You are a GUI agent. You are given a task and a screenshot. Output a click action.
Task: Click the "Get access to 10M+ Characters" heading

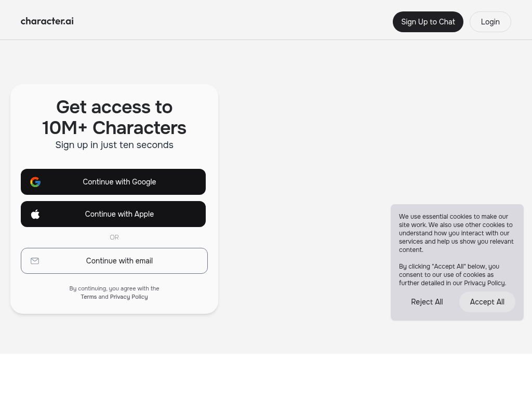pyautogui.click(x=114, y=117)
